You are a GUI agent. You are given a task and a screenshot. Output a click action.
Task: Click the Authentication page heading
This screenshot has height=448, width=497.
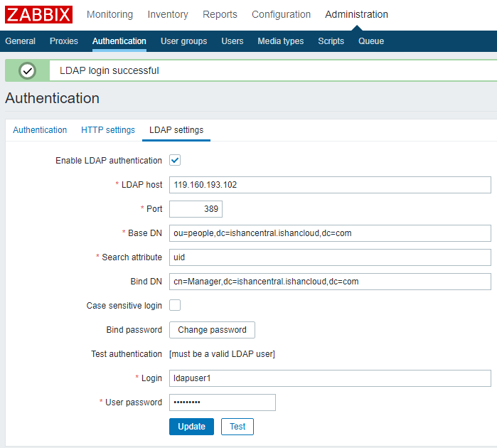tap(53, 98)
